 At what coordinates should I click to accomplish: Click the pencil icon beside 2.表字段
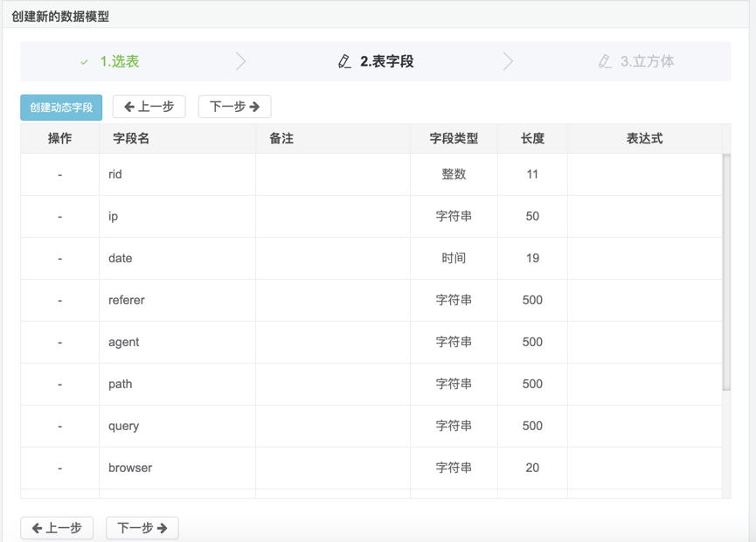(x=344, y=62)
